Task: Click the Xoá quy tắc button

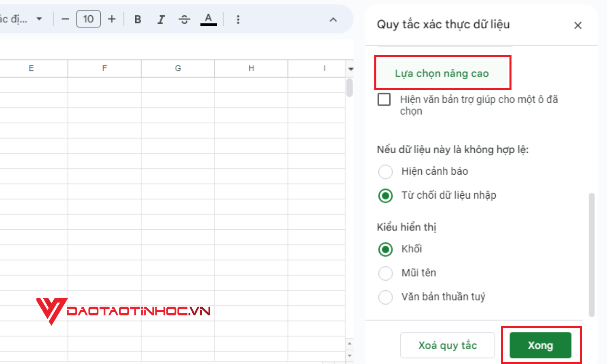Action: [x=448, y=345]
